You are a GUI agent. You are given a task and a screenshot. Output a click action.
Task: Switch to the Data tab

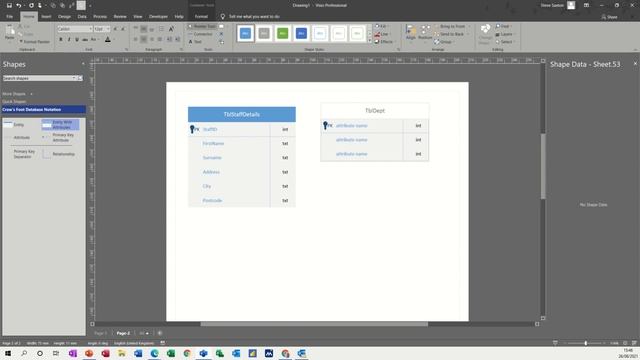pyautogui.click(x=82, y=17)
